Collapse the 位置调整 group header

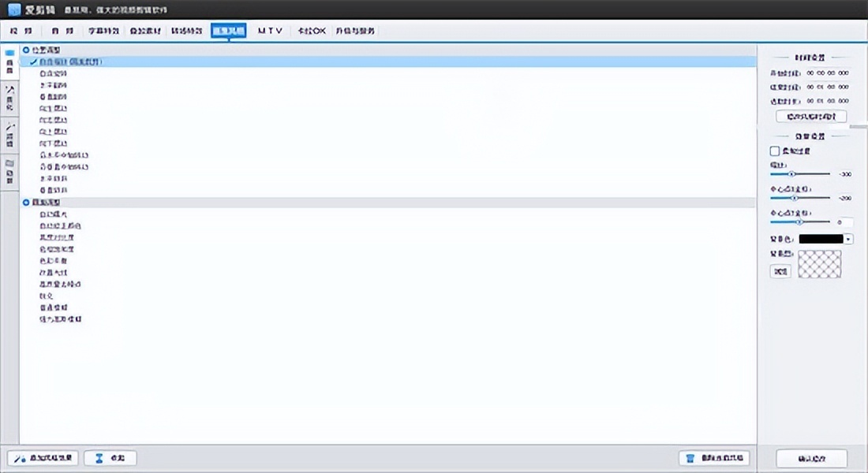(388, 50)
